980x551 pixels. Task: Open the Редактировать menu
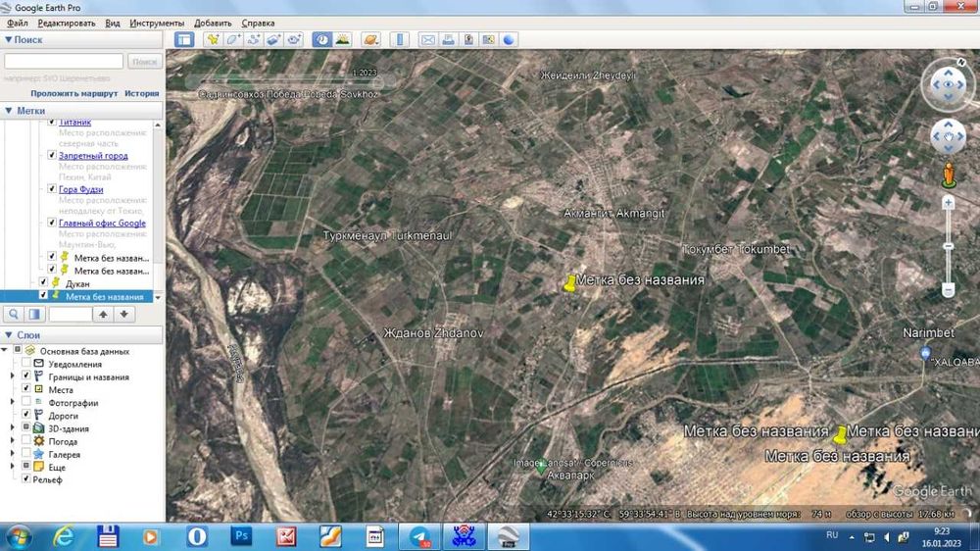(x=67, y=24)
